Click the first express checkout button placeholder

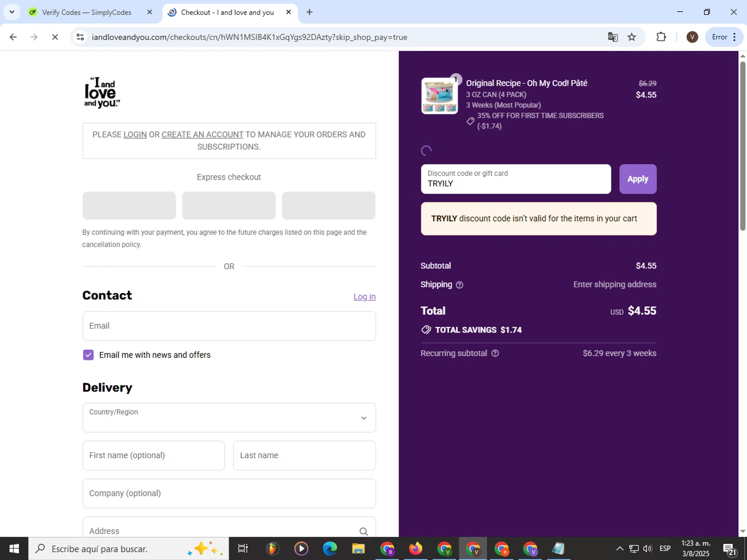(x=129, y=206)
